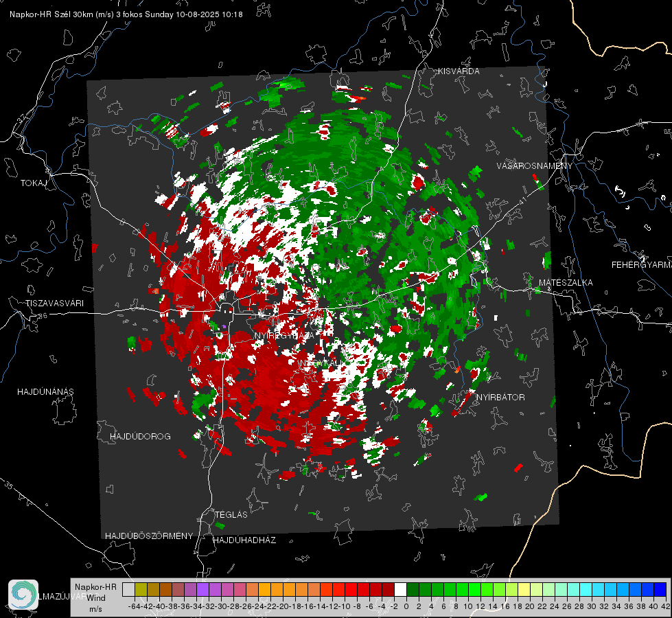Click the 'Napkor-HR' label in the legend
Screen dimensions: 672x618
click(x=95, y=586)
